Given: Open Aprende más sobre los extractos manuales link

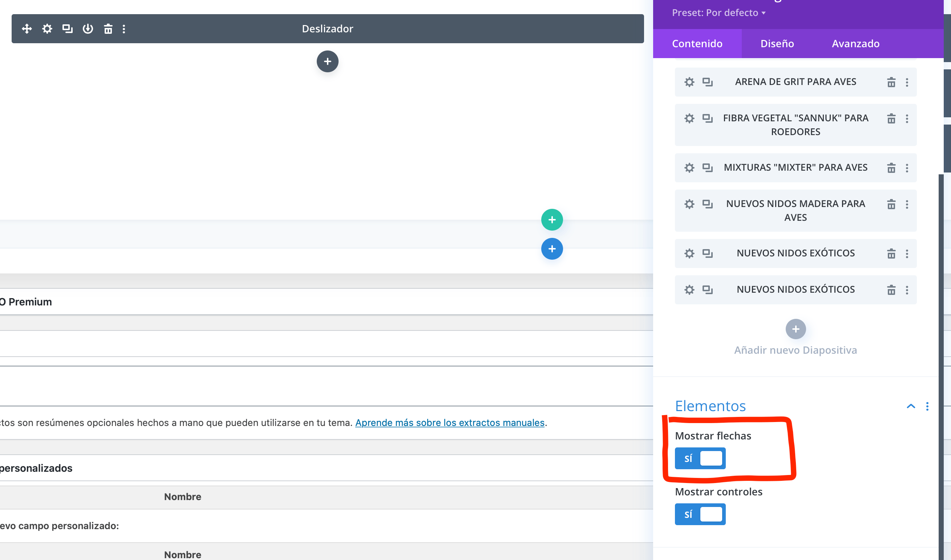Looking at the screenshot, I should click(x=450, y=423).
